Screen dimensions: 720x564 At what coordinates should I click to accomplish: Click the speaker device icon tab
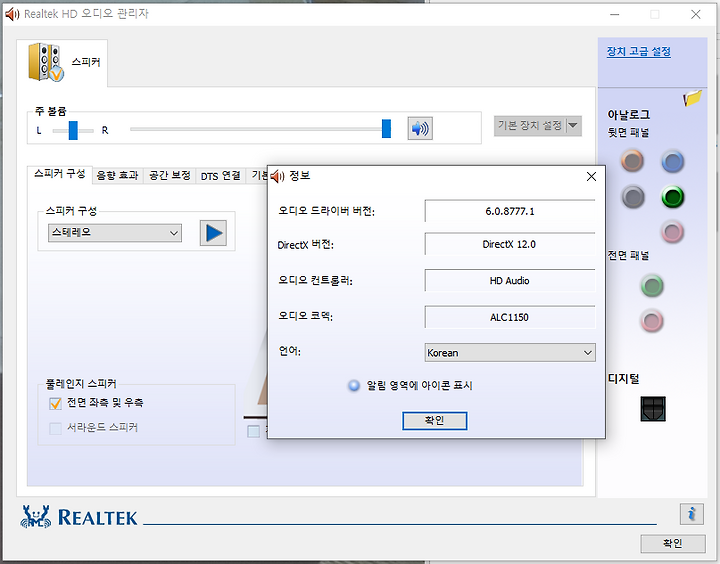pyautogui.click(x=62, y=63)
